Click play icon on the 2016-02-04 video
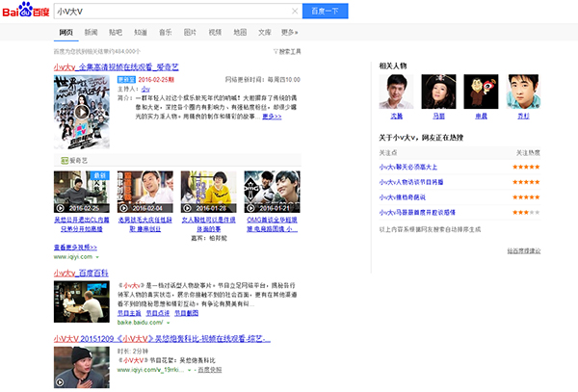The width and height of the screenshot is (578, 392). pos(124,208)
